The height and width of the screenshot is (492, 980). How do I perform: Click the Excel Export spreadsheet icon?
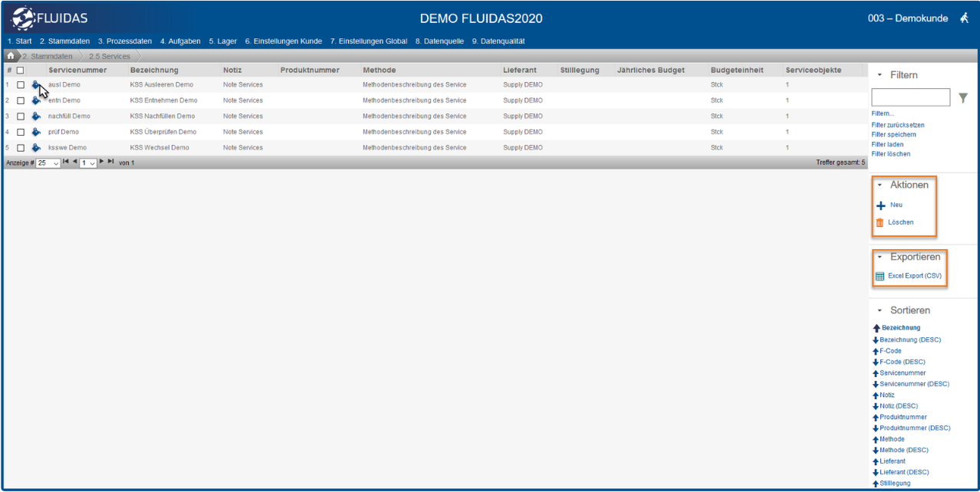pos(880,276)
